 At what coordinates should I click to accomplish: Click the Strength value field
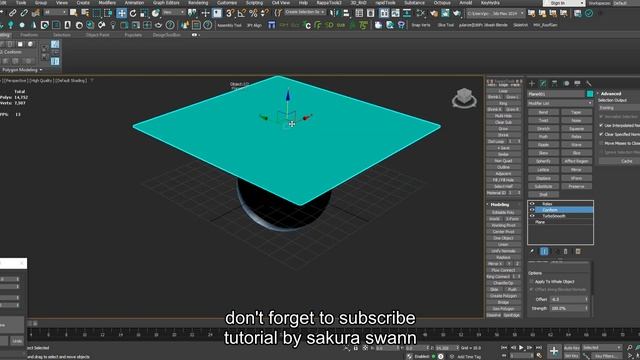pos(569,309)
